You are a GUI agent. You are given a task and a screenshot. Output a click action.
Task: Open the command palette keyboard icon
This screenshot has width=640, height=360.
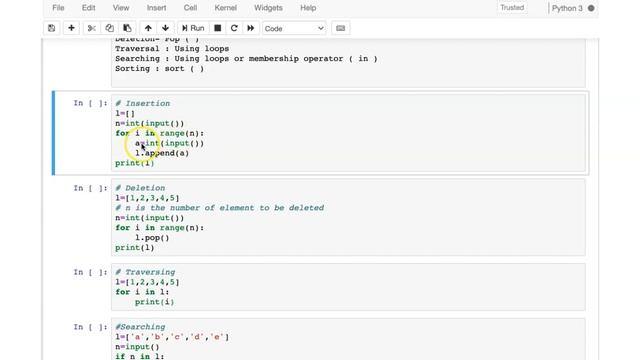[340, 28]
